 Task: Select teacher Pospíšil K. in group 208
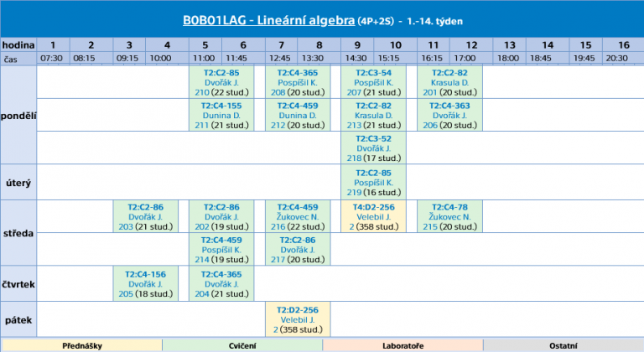[298, 83]
